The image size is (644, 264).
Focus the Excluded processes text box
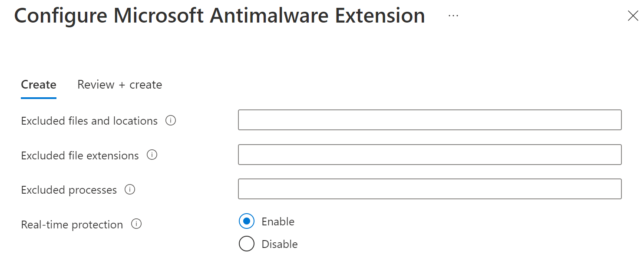(x=429, y=189)
